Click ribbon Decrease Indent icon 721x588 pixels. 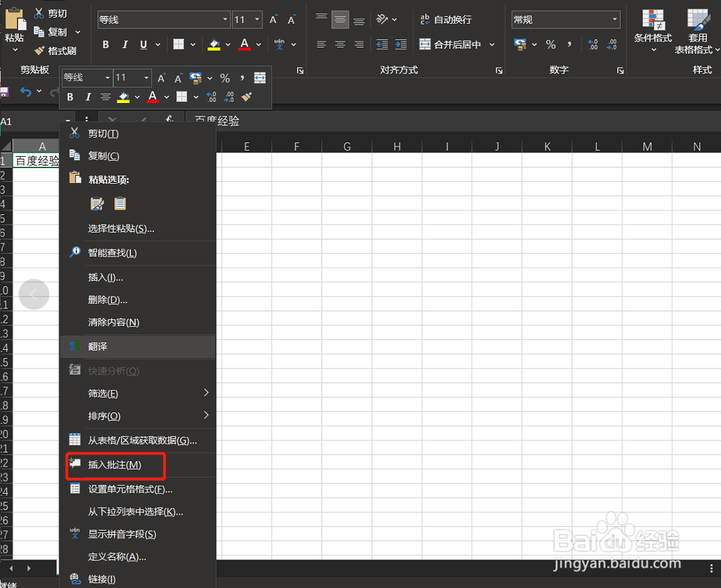pos(382,45)
